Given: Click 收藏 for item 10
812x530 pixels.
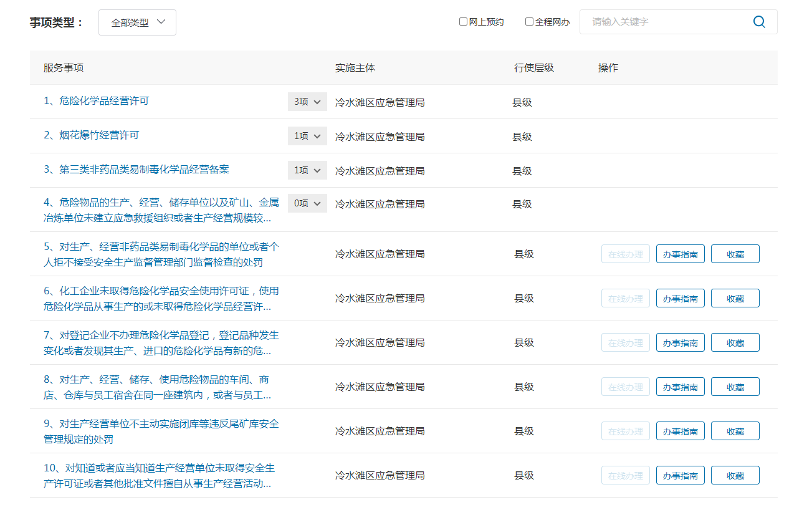Looking at the screenshot, I should 735,476.
